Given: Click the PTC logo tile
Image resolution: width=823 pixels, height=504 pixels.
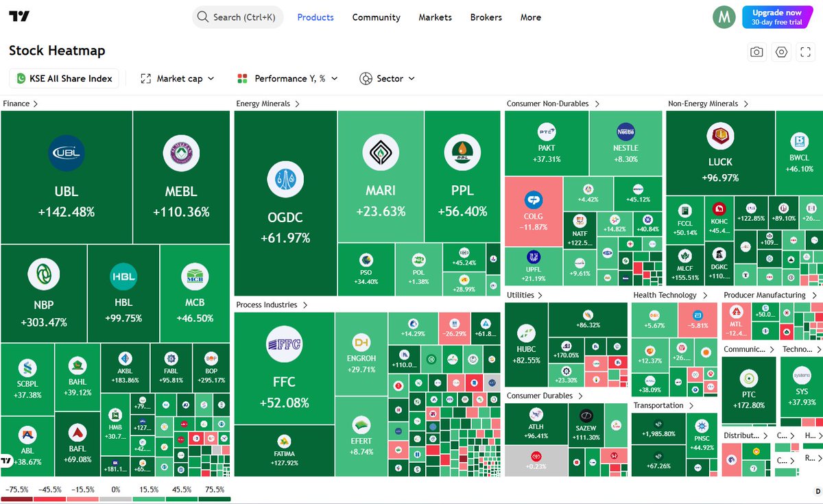Looking at the screenshot, I should click(x=749, y=378).
